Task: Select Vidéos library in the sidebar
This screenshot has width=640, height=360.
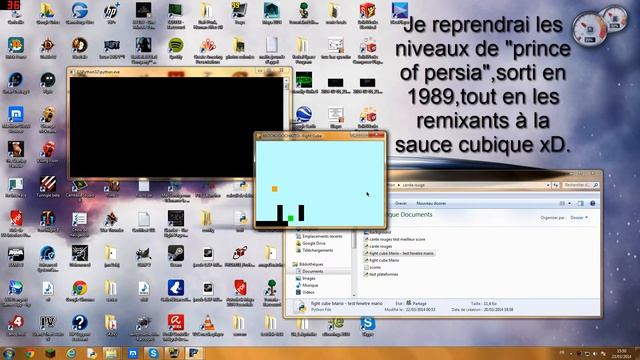Action: pyautogui.click(x=309, y=292)
